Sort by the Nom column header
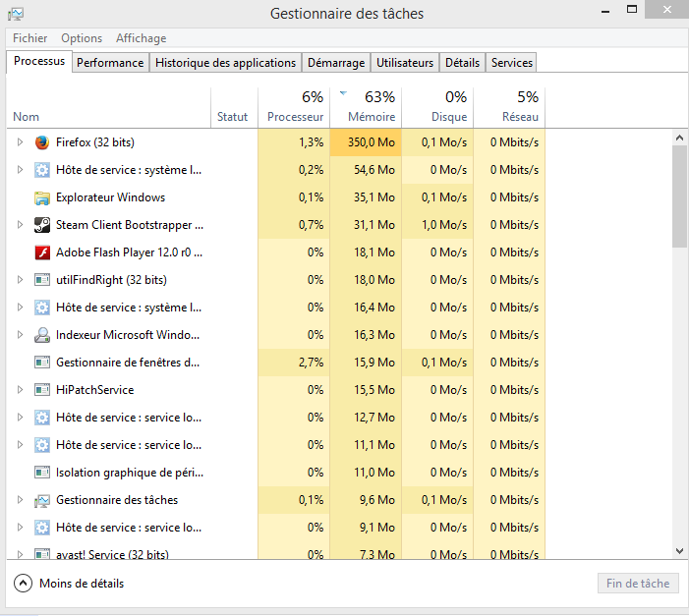This screenshot has width=689, height=616. pos(109,108)
